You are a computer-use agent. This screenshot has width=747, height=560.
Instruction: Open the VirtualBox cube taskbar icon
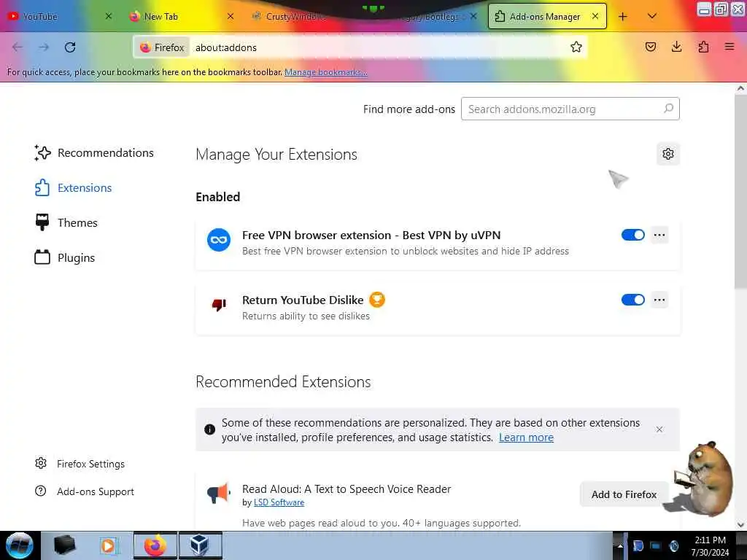click(x=200, y=545)
